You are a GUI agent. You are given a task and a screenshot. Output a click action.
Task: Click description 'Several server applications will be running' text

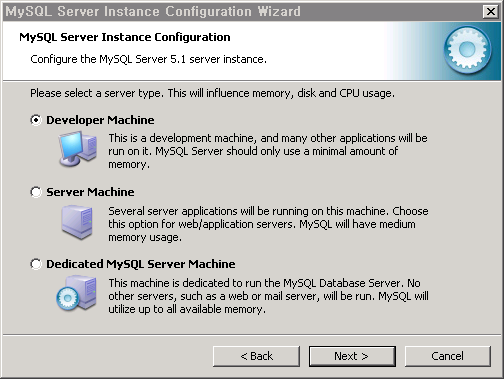pyautogui.click(x=268, y=224)
